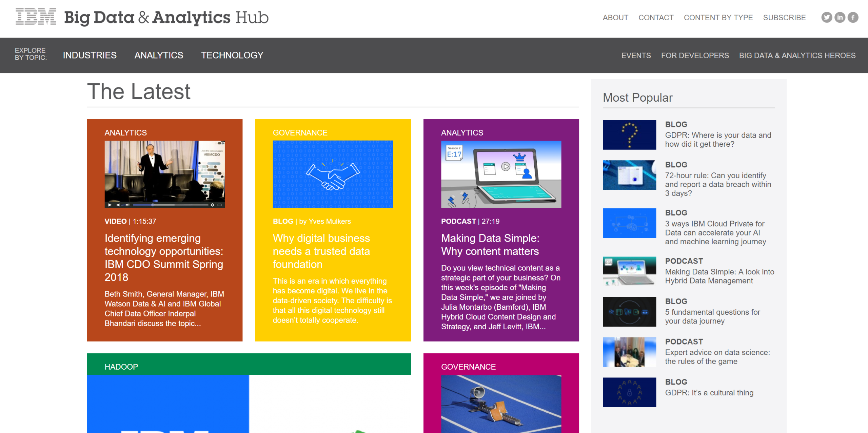Click the Hadoop card blue IBM image
Image resolution: width=868 pixels, height=433 pixels.
pyautogui.click(x=168, y=404)
